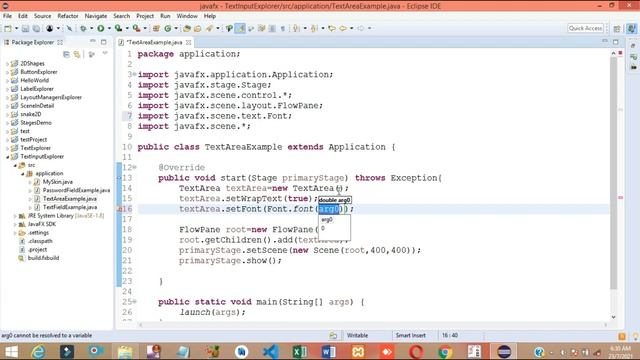Screen dimensions: 640x360
Task: Maximize the Package Explorer view
Action: [x=104, y=42]
